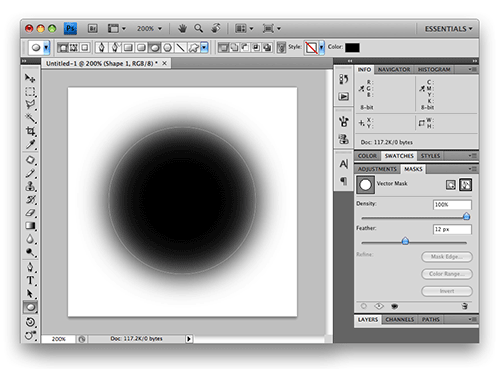
Task: Enable Paths mode in options bar
Action: pos(74,48)
